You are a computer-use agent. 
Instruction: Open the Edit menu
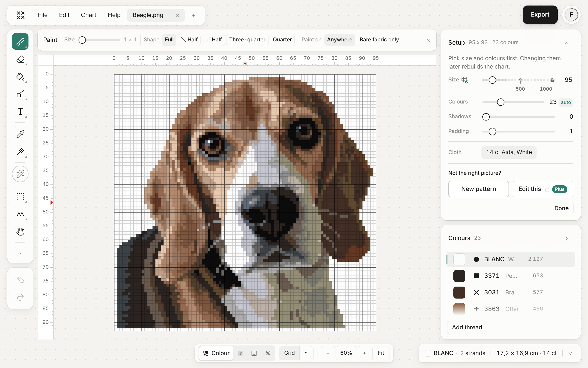(64, 15)
